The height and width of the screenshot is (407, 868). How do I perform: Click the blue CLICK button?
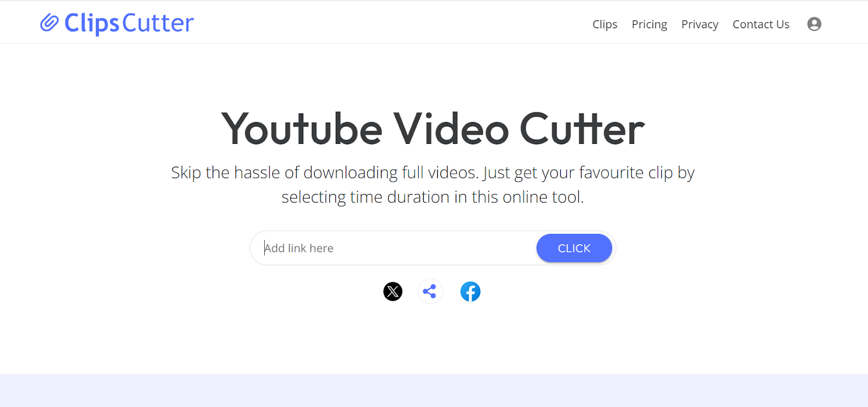574,248
